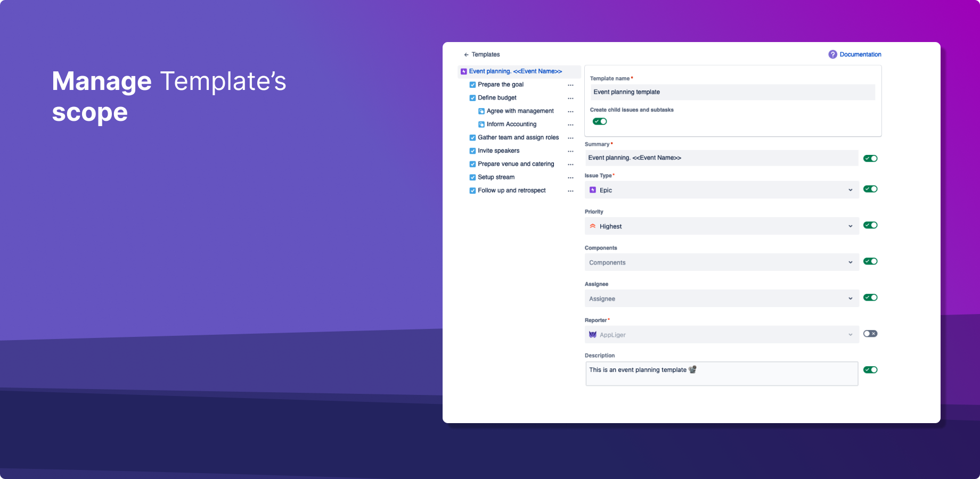Select Prepare the goal in template tree
The width and height of the screenshot is (980, 479).
[501, 85]
